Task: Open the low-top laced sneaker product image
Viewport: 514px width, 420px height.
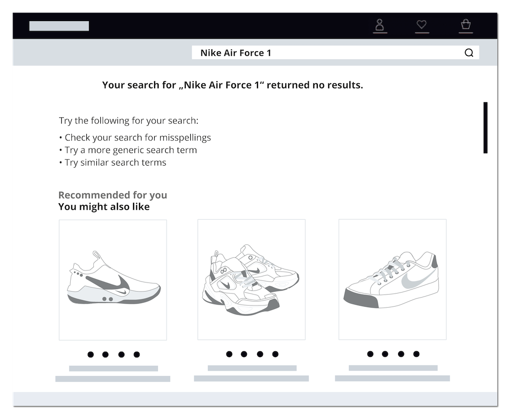Action: coord(393,279)
